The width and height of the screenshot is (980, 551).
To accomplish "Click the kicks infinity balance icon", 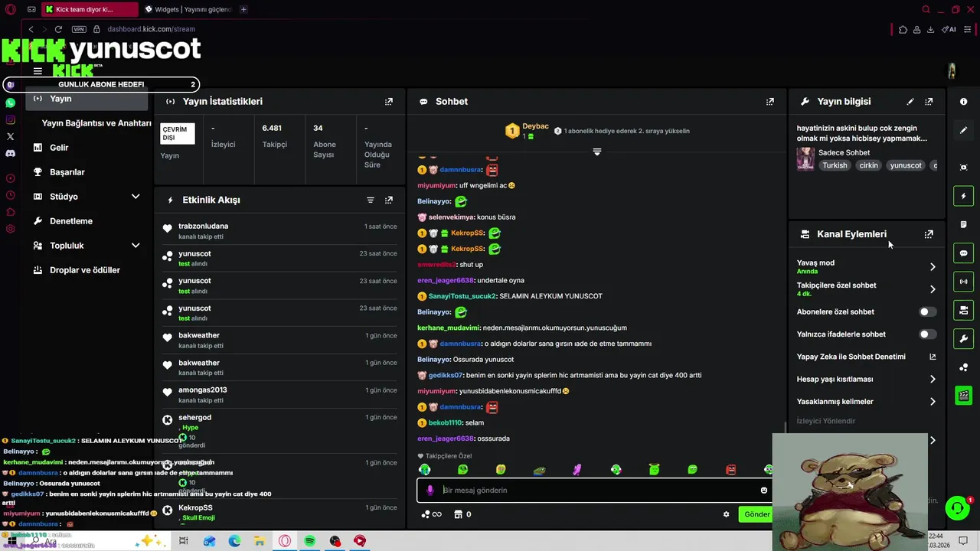I will [x=431, y=514].
